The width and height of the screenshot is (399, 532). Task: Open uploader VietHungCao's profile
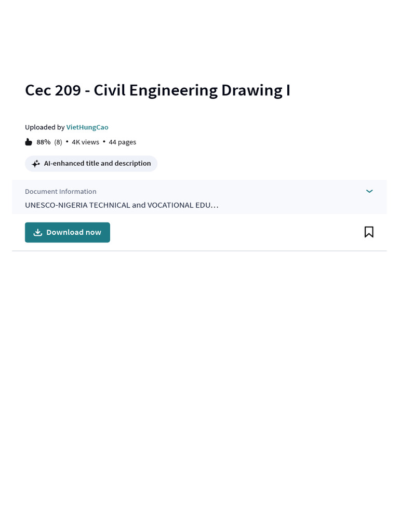[87, 127]
